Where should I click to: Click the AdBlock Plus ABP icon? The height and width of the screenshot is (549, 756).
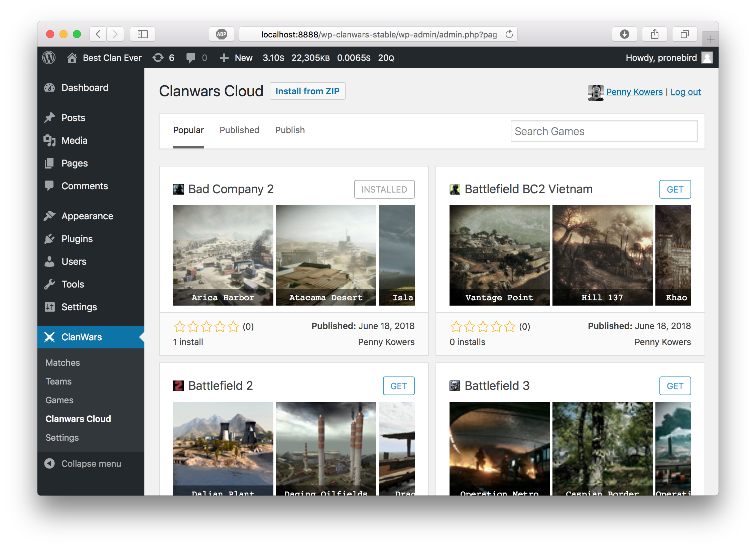click(x=221, y=34)
